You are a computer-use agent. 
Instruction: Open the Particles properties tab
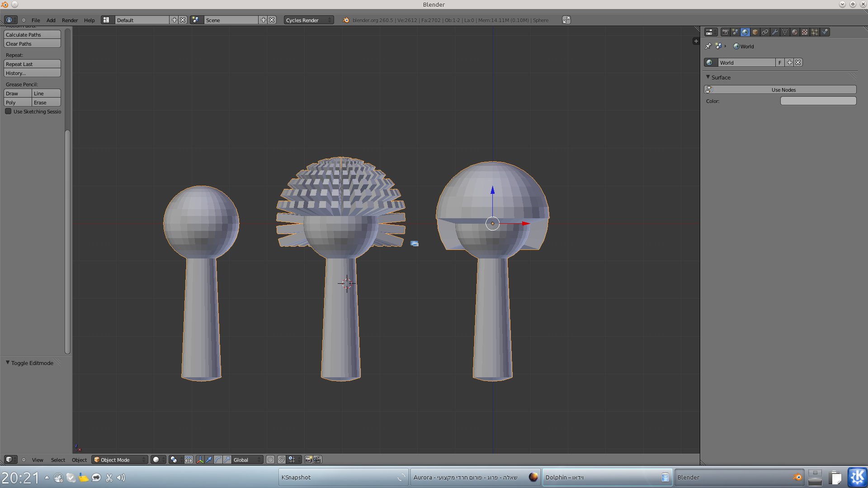tap(815, 32)
